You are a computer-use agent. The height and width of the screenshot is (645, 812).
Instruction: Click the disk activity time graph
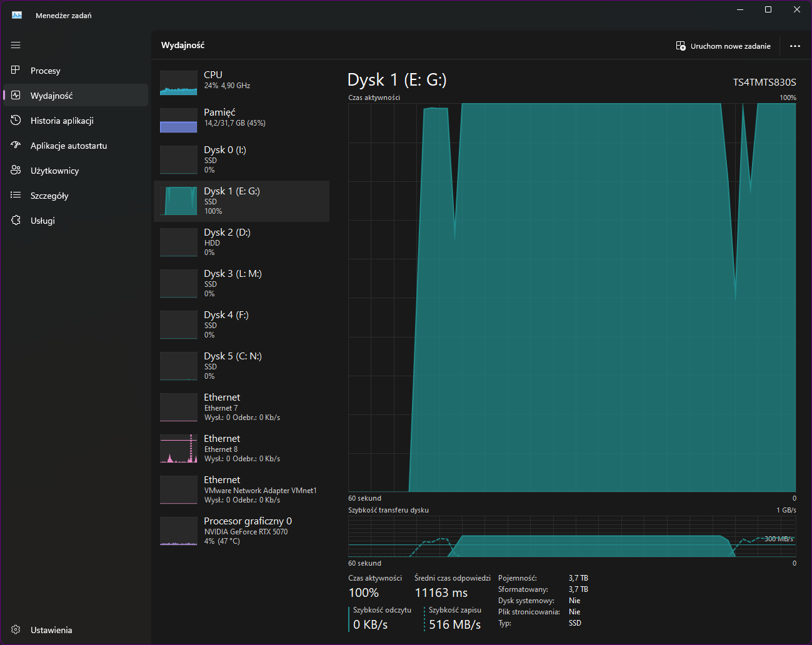pyautogui.click(x=572, y=297)
